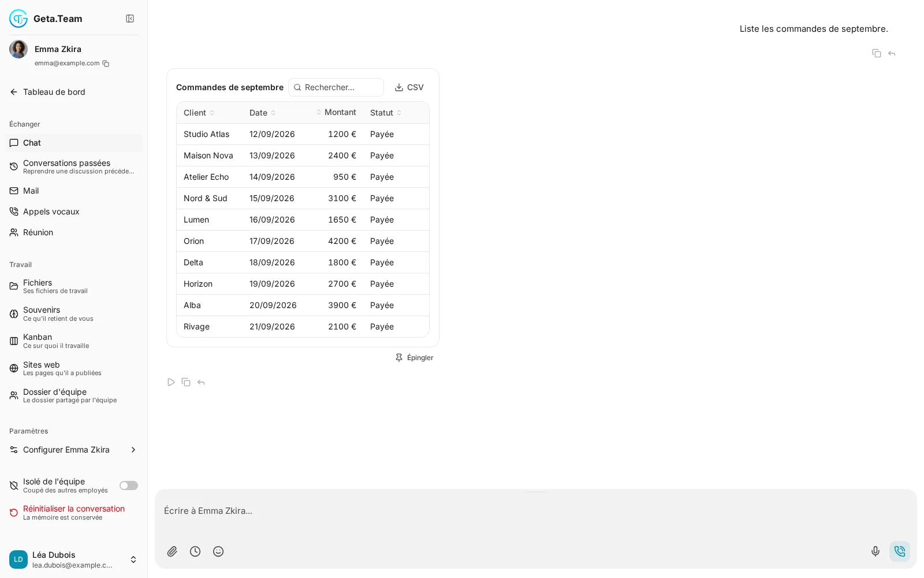Click Réinitialiser la conversation

(73, 513)
